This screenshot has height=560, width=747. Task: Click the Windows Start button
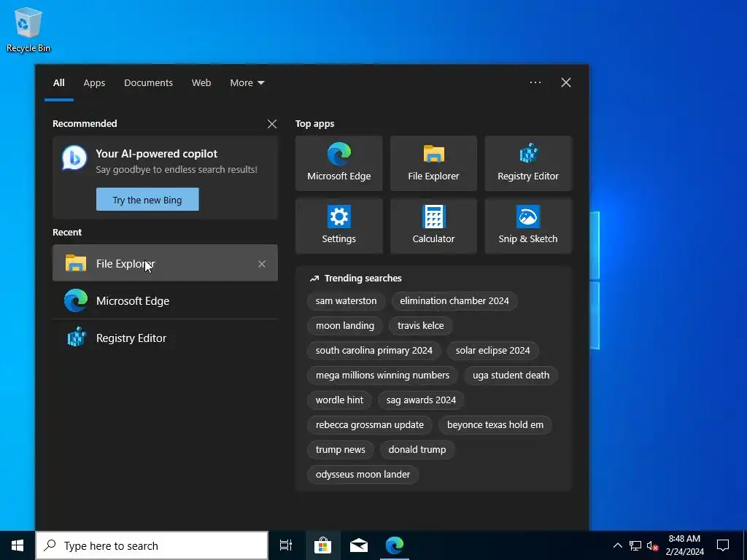pos(18,545)
